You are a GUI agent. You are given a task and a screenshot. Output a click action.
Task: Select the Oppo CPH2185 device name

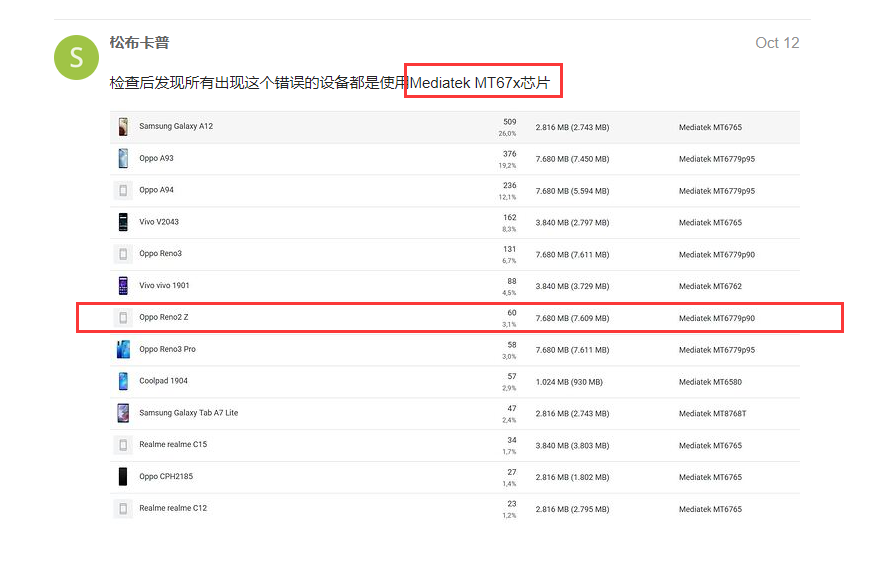tap(166, 477)
